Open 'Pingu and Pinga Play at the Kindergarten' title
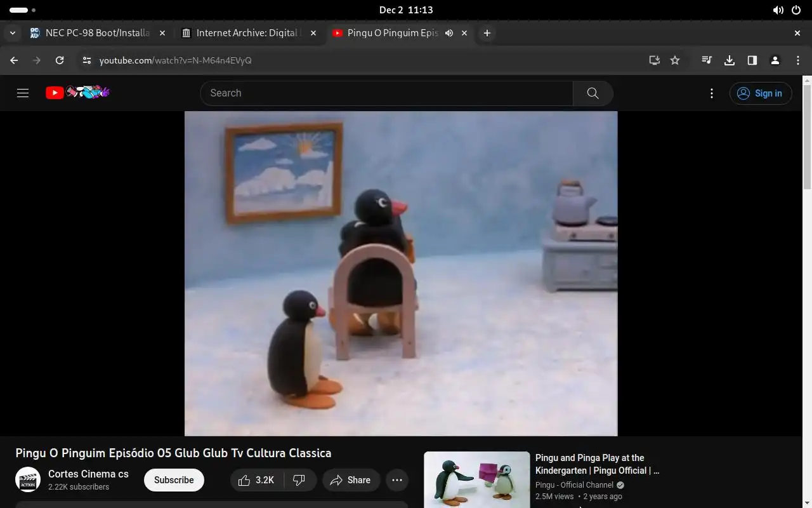Viewport: 812px width, 508px height. 597,464
